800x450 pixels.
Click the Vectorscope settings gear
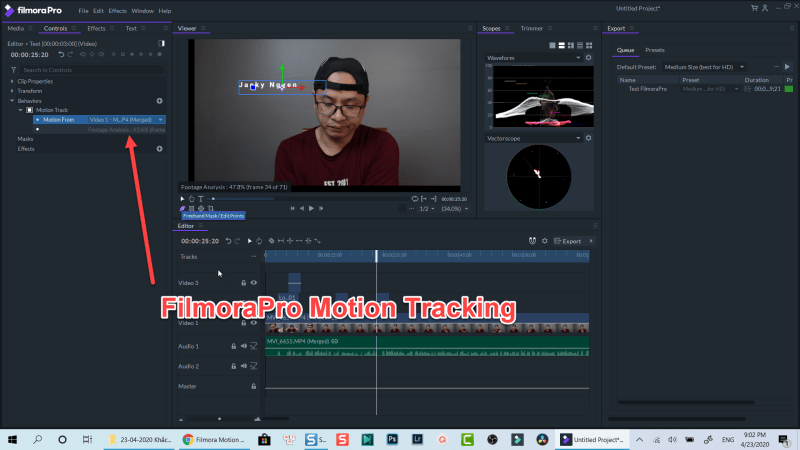click(589, 138)
